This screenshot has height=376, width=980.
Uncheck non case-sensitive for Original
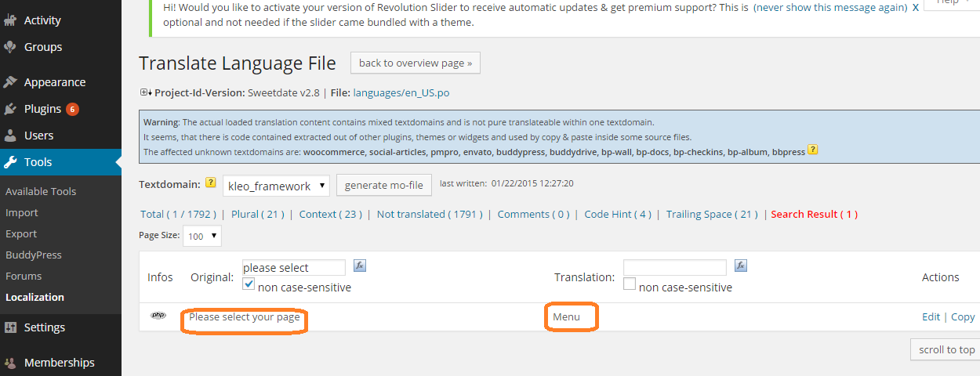point(249,285)
